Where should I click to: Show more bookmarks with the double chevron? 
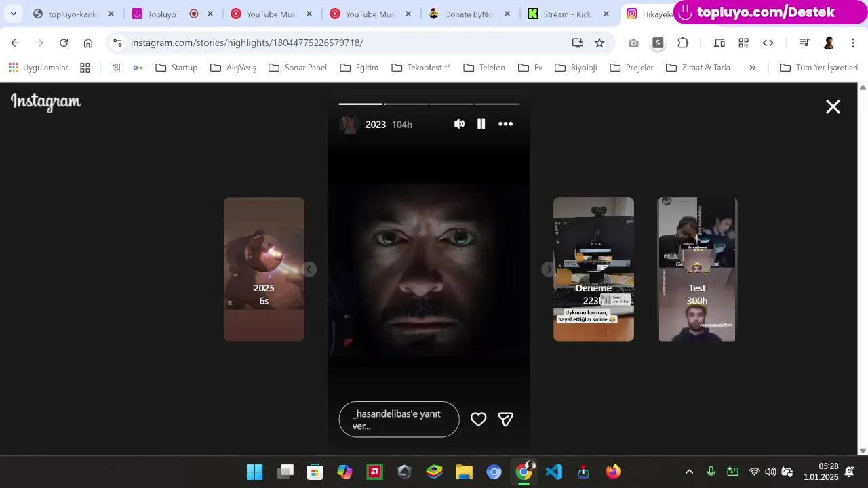click(x=753, y=68)
